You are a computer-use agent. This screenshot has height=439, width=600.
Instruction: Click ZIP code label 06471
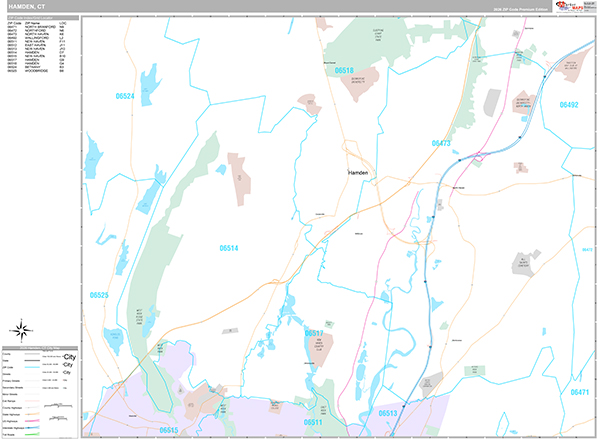point(577,395)
